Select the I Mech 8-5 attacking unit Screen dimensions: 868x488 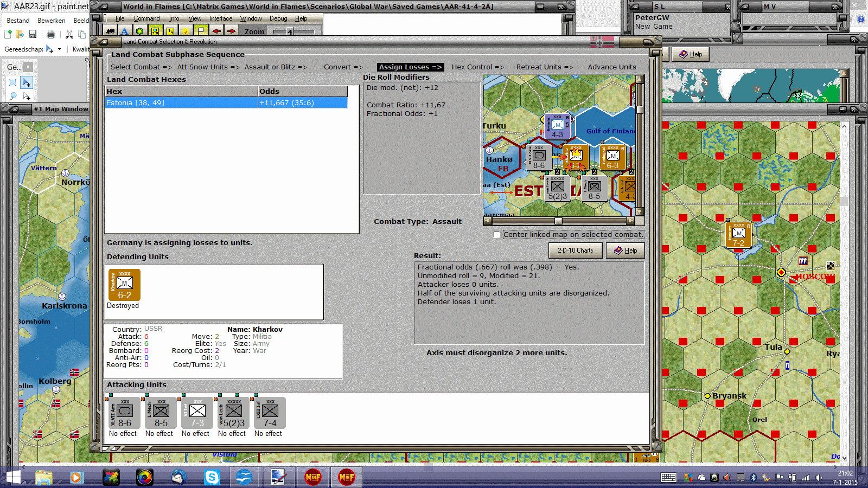pyautogui.click(x=161, y=413)
